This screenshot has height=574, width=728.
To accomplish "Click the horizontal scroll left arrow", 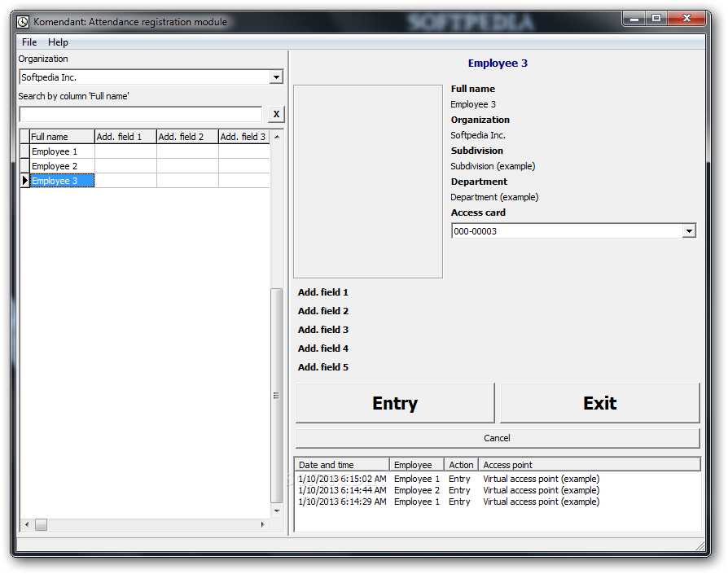I will click(x=26, y=525).
